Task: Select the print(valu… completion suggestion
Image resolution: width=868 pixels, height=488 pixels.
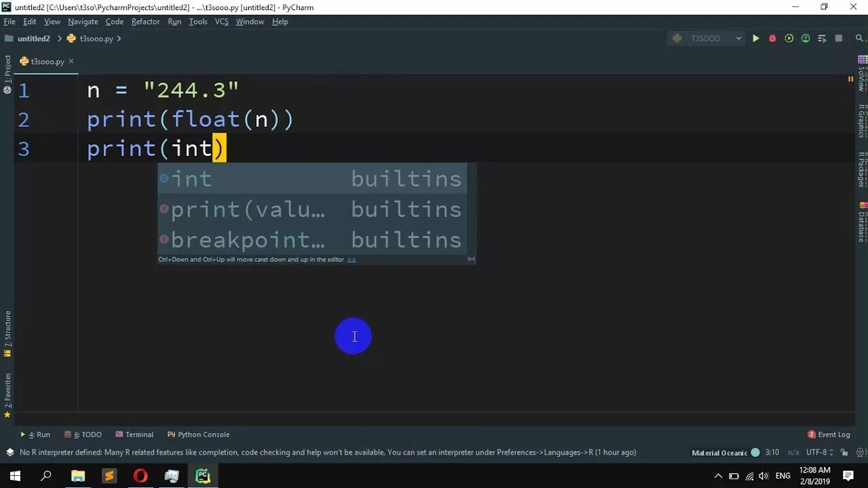Action: (x=313, y=209)
